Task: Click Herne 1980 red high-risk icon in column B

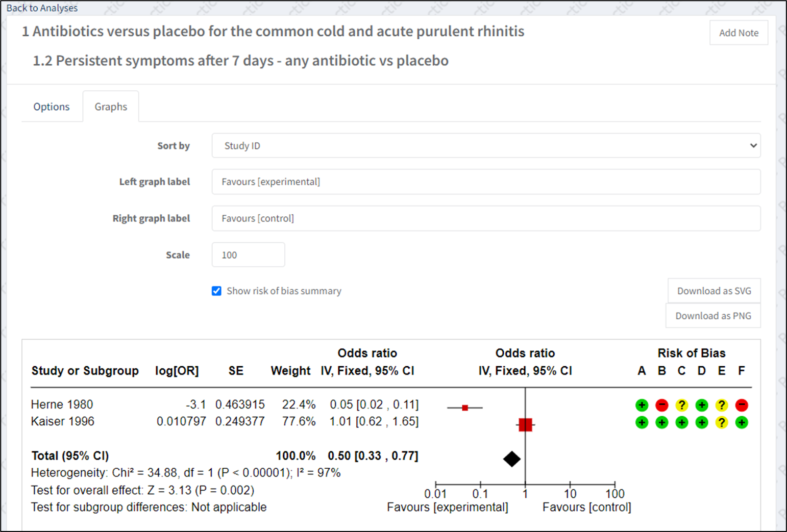Action: (x=661, y=406)
